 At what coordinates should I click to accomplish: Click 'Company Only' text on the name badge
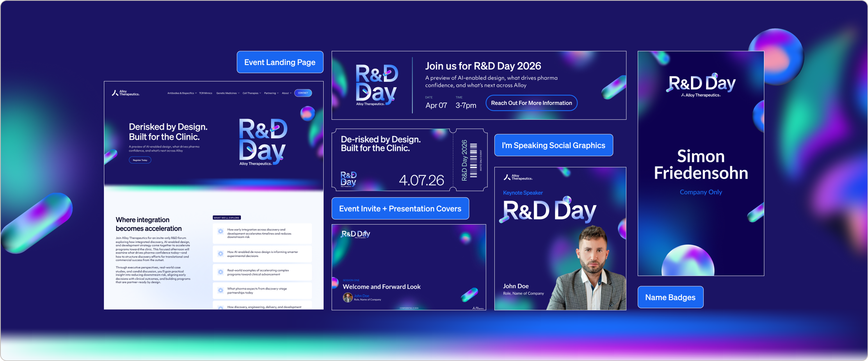coord(701,192)
